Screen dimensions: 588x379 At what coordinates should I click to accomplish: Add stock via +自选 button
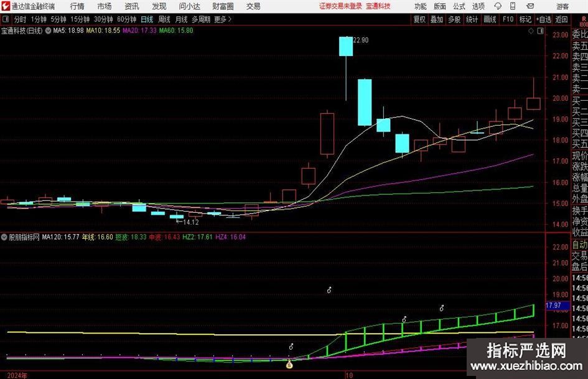[x=544, y=19]
